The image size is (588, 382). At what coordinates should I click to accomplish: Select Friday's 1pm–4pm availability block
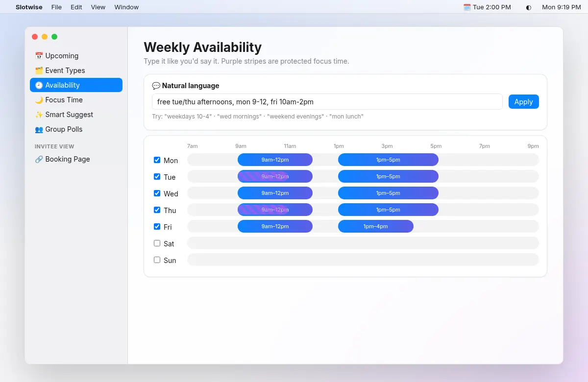tap(376, 226)
